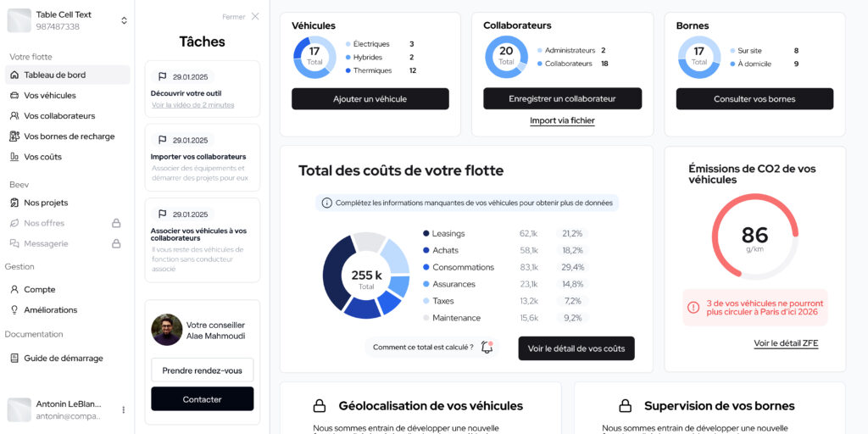868x434 pixels.
Task: Go to Compte in the sidebar
Action: [39, 289]
